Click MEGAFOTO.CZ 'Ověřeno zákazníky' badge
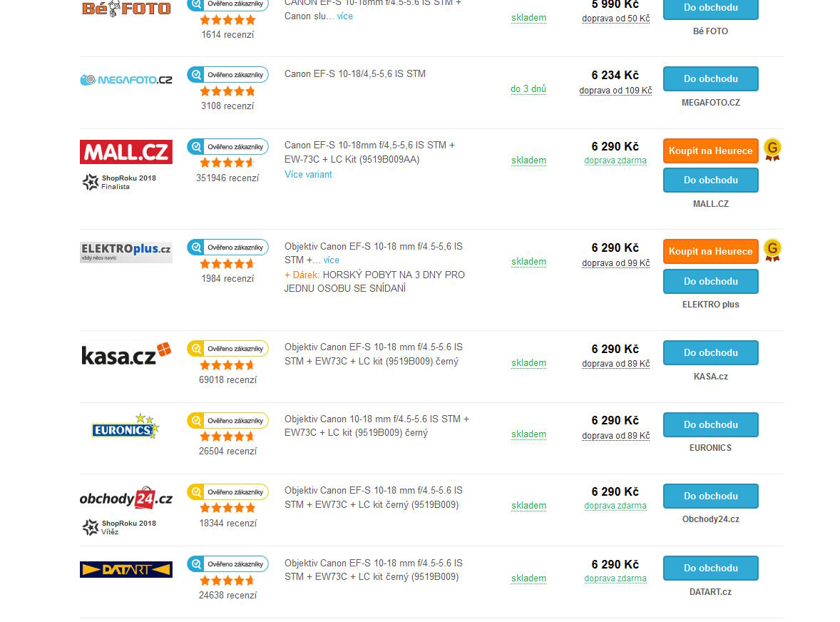840x622 pixels. [227, 74]
